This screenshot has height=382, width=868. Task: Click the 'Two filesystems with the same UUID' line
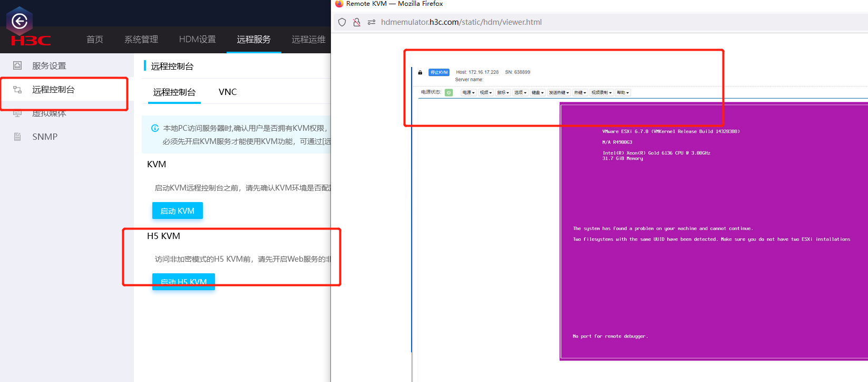(711, 239)
